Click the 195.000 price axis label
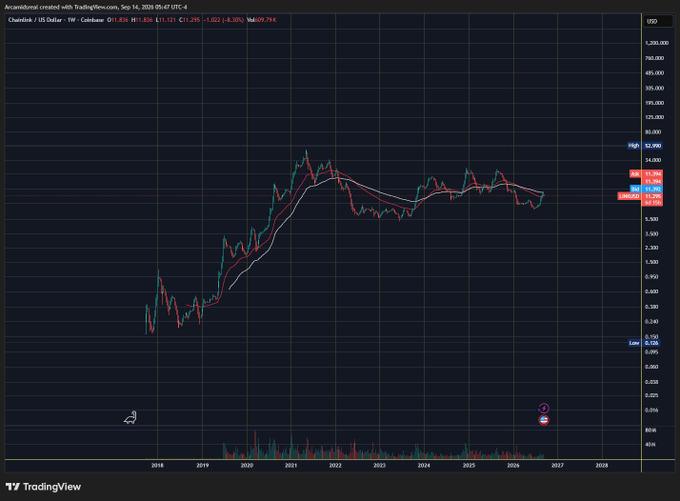Viewport: 680px width, 501px height. (654, 103)
